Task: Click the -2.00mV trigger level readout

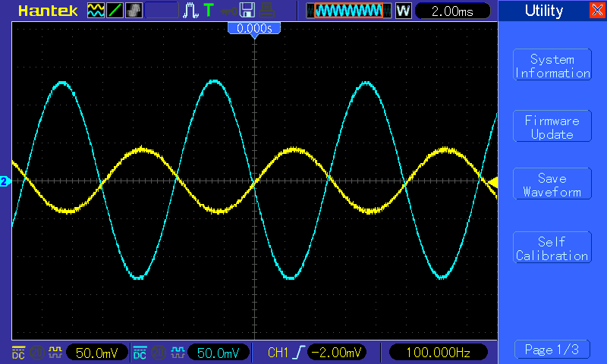Action: (x=336, y=353)
